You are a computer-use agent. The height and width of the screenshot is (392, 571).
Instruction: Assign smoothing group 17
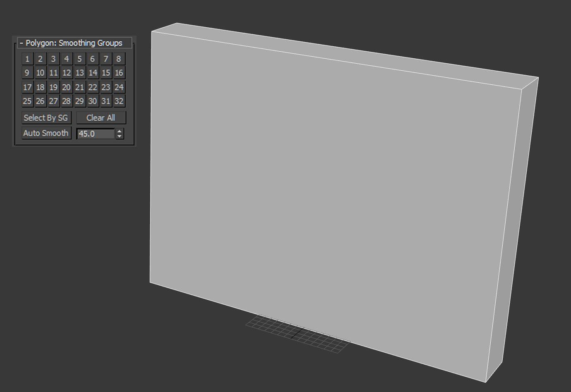click(x=27, y=87)
